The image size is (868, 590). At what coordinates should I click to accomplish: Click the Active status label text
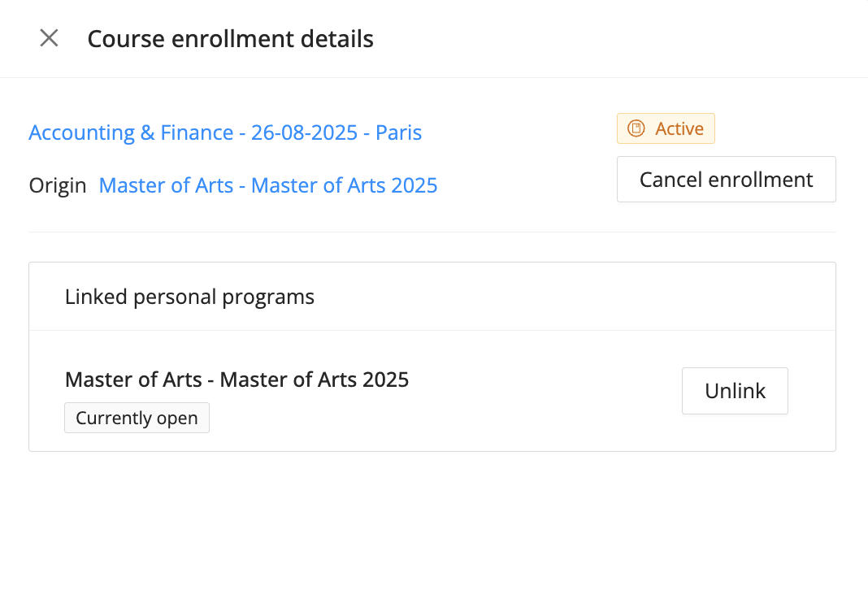tap(679, 128)
